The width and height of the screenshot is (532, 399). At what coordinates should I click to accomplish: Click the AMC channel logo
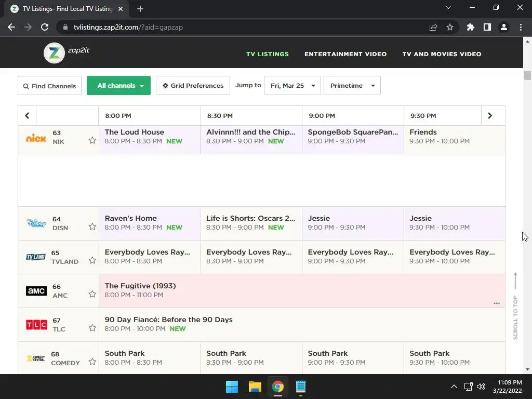tap(36, 291)
